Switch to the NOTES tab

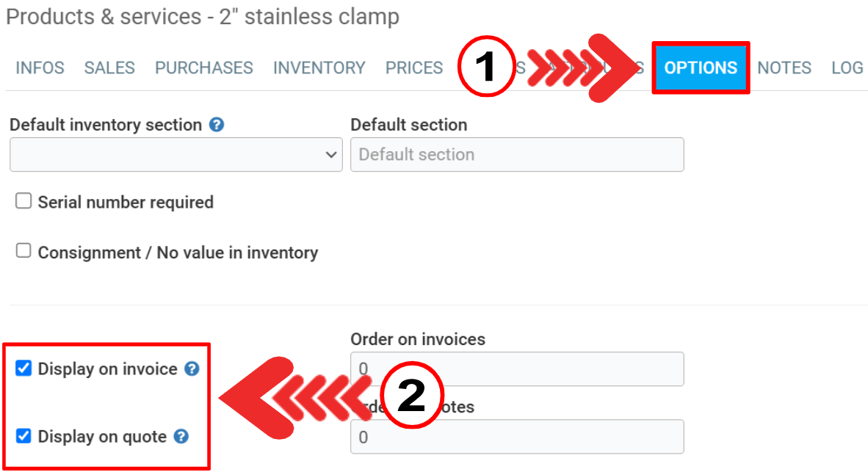[784, 68]
